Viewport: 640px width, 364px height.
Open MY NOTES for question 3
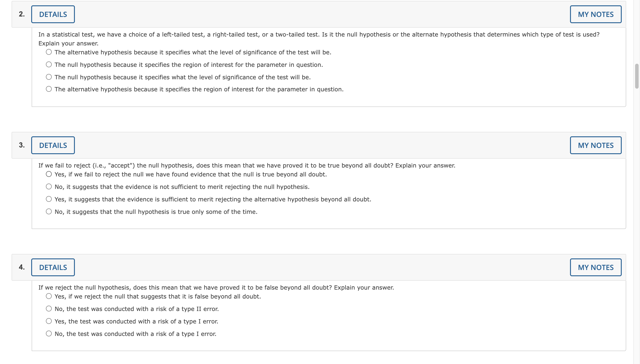(x=596, y=145)
